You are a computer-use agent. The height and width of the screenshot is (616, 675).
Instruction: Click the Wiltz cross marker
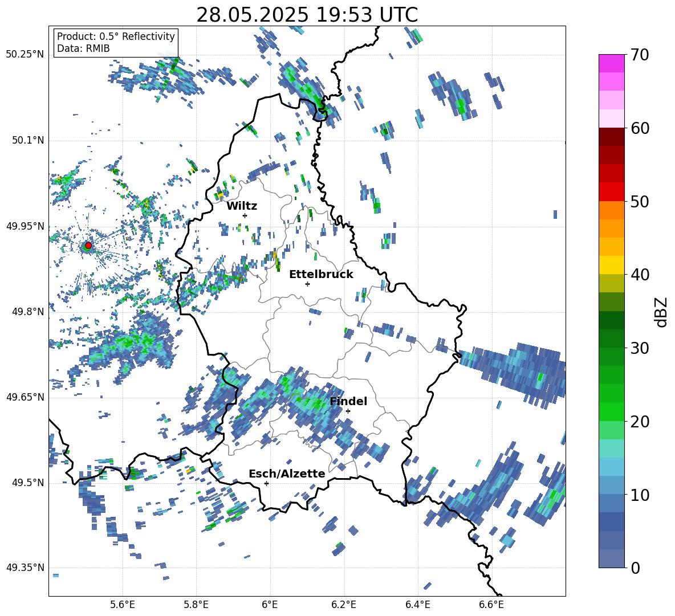point(245,215)
